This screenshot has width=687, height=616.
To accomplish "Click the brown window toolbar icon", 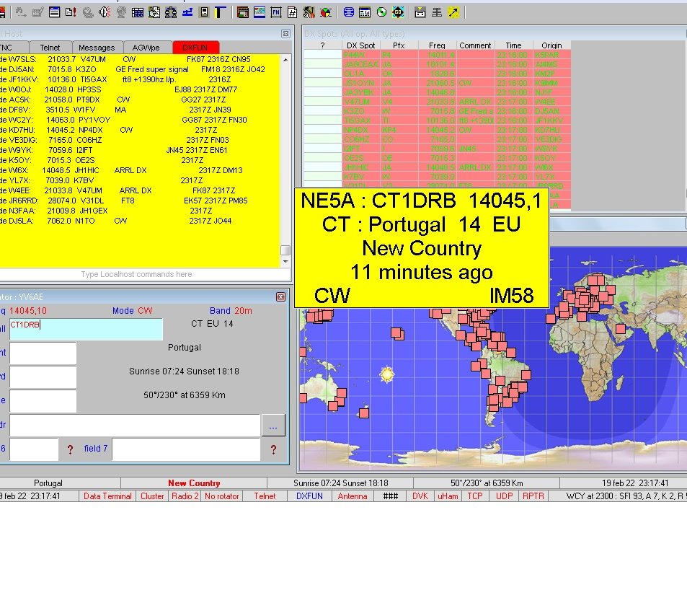I will [x=243, y=12].
